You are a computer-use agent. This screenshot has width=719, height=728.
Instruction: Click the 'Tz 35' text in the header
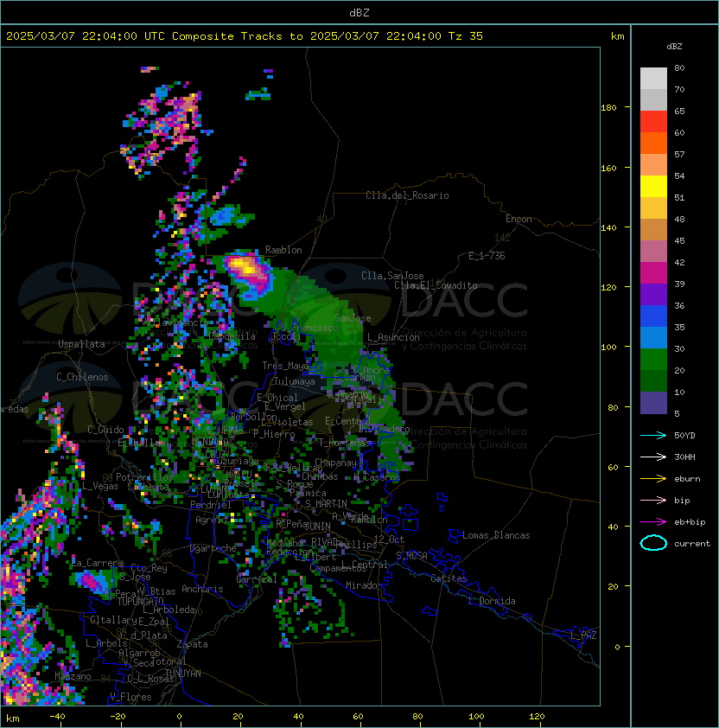466,36
